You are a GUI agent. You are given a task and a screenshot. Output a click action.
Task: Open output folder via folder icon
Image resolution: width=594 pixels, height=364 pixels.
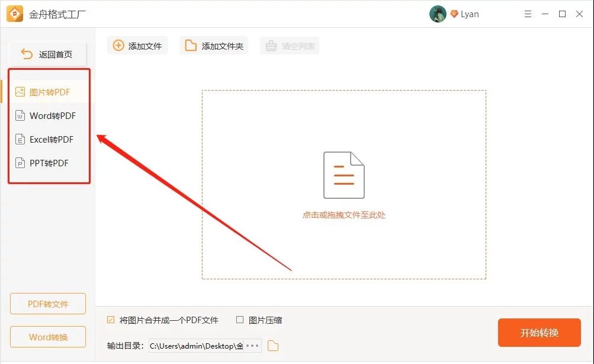click(x=273, y=346)
